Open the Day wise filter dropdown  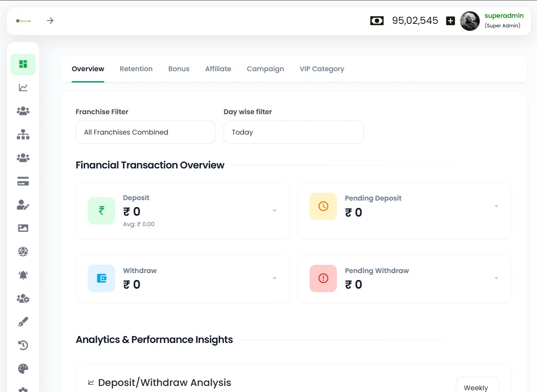coord(293,132)
